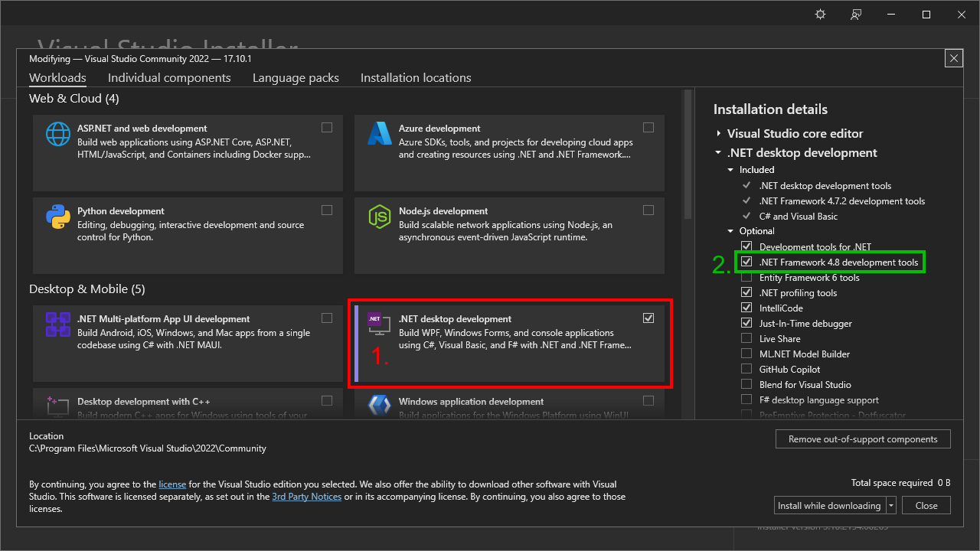Screen dimensions: 980x551
Task: Click the Node.js development hexagon icon
Action: (380, 217)
